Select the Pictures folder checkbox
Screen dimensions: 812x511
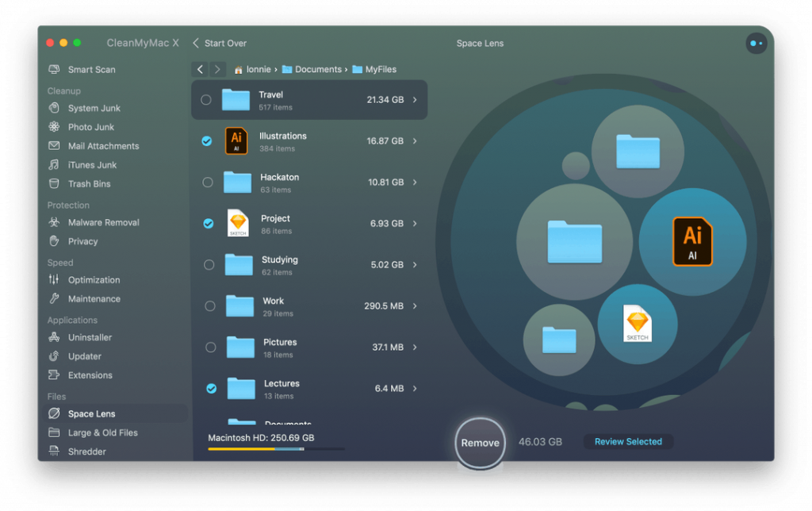pos(210,348)
